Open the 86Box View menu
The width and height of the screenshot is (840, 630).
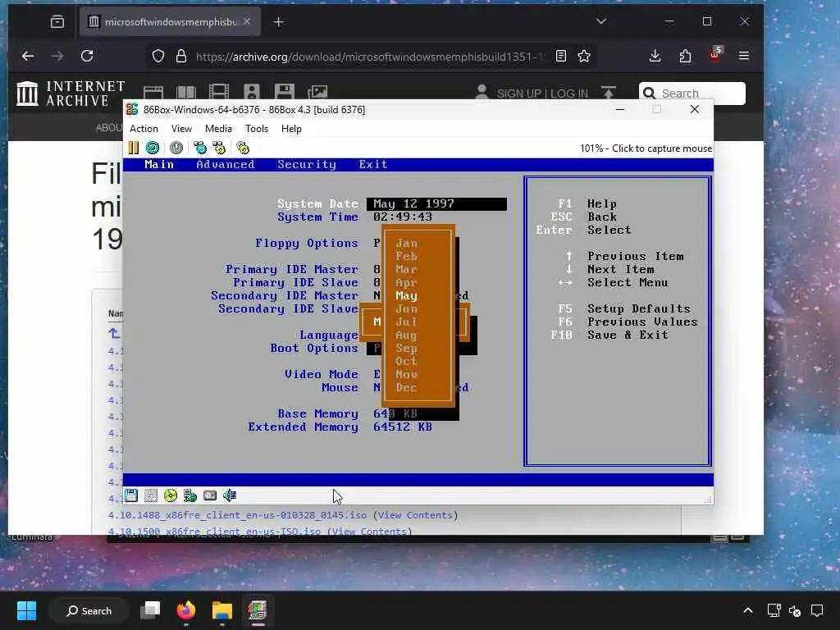pyautogui.click(x=181, y=129)
